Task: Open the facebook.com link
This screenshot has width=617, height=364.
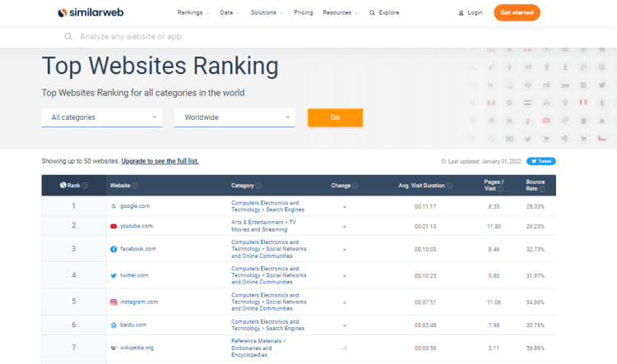Action: (137, 249)
